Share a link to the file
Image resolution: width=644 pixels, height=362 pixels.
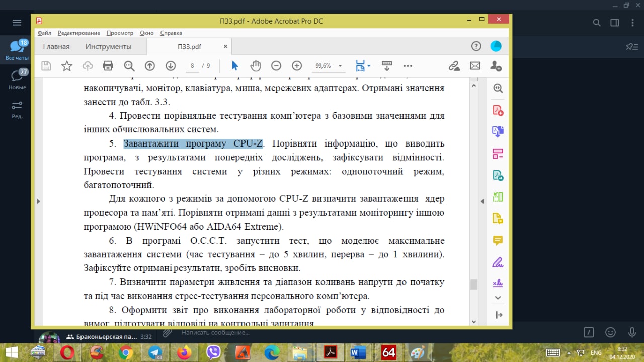coord(454,66)
